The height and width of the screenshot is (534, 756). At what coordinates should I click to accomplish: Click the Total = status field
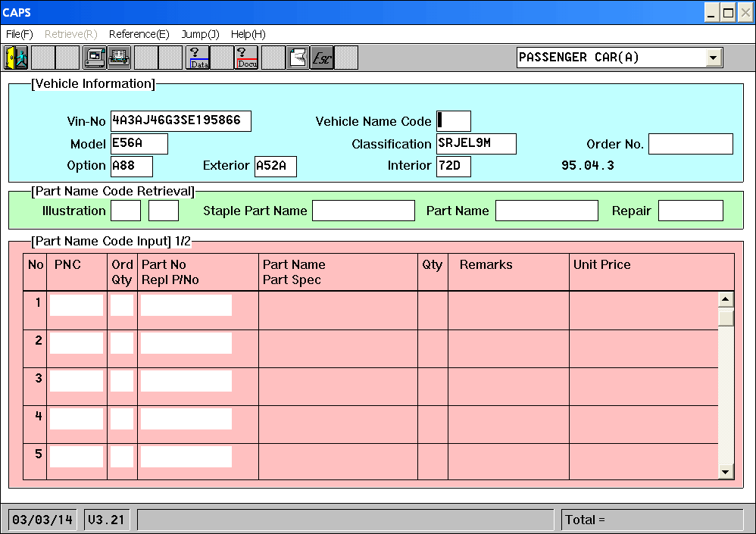[652, 520]
